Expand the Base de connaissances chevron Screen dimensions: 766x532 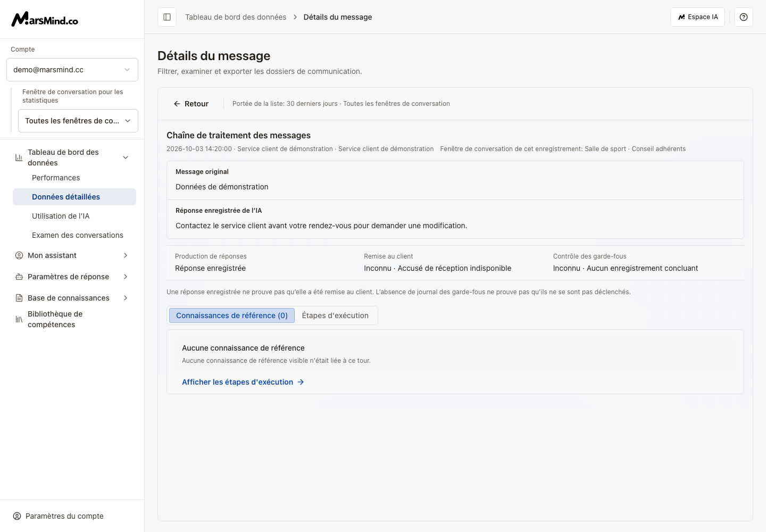pos(126,298)
